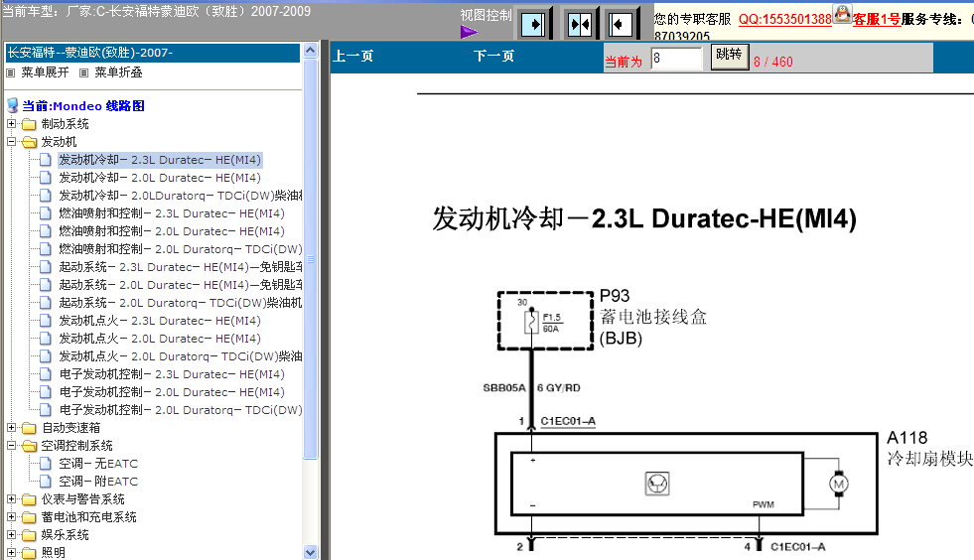Click the 跳转 jump button

pyautogui.click(x=729, y=56)
